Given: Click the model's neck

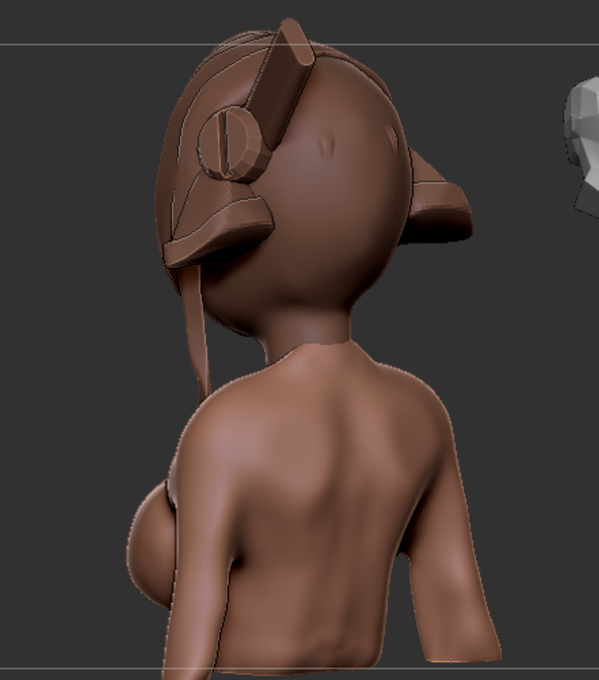Looking at the screenshot, I should pyautogui.click(x=309, y=330).
